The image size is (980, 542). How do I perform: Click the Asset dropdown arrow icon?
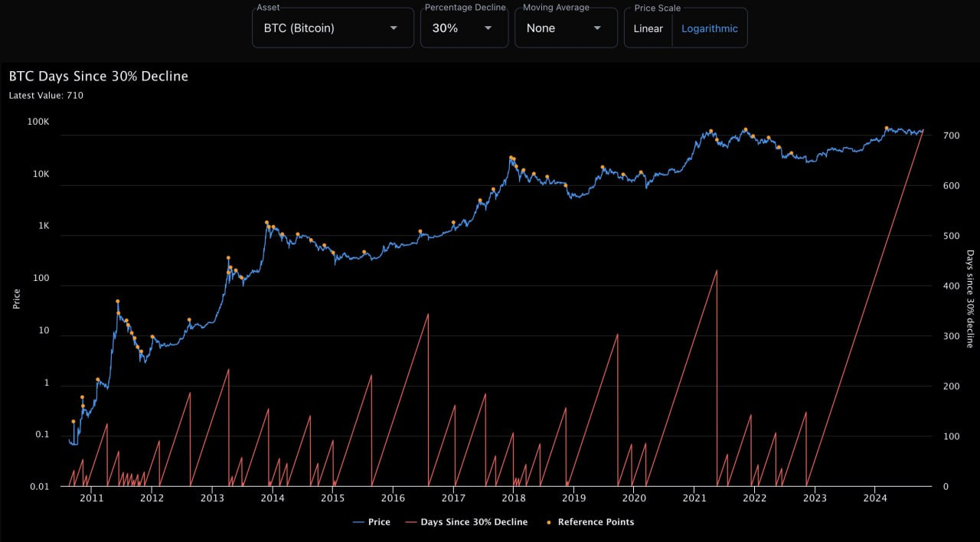pyautogui.click(x=394, y=28)
